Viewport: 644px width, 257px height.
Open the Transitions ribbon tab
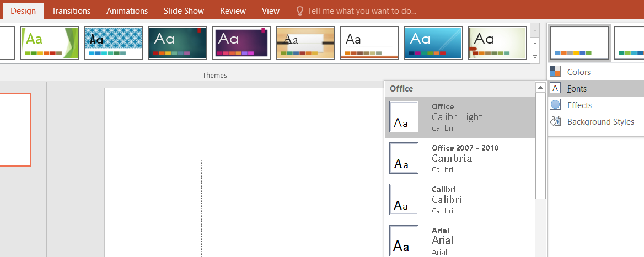point(71,11)
